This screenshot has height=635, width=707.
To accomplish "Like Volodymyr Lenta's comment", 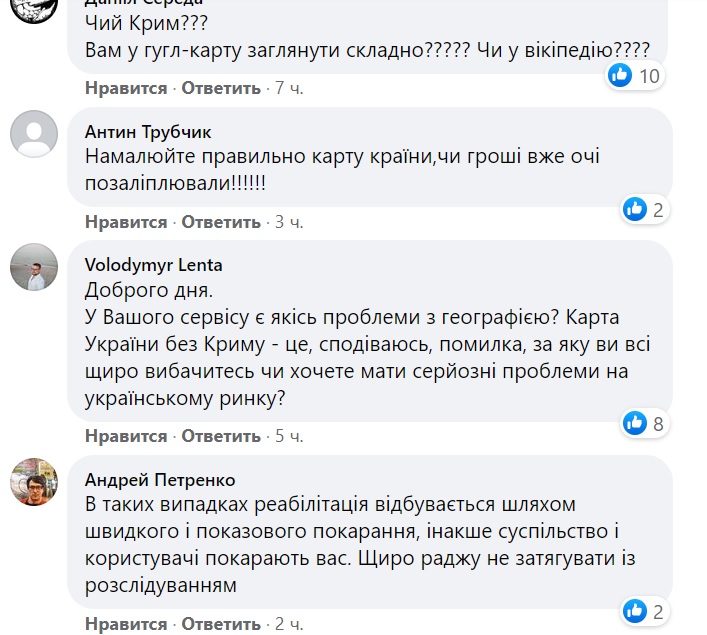I will point(126,436).
